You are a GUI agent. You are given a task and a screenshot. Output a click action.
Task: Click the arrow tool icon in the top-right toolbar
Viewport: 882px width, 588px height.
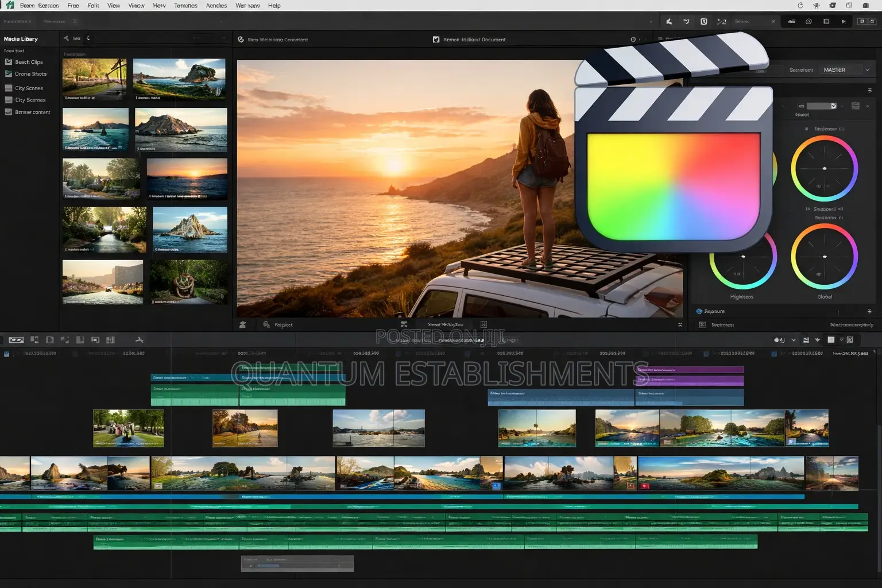pos(669,21)
